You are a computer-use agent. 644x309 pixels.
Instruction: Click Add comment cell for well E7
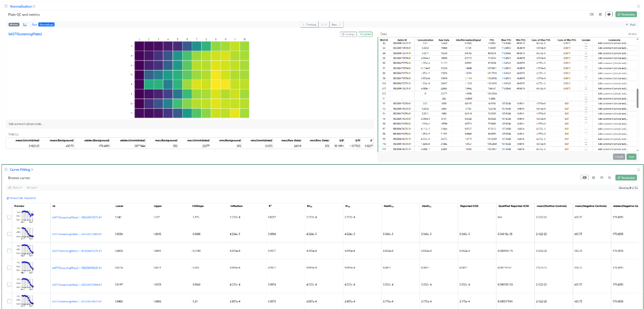click(612, 68)
